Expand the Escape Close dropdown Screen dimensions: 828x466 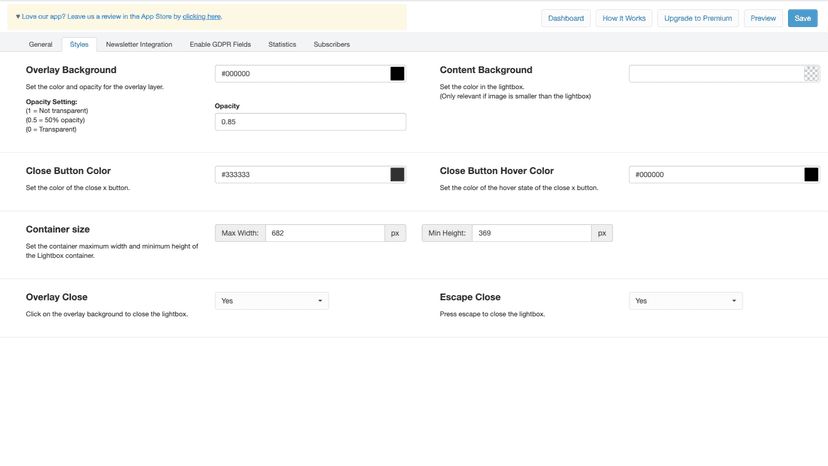point(685,301)
